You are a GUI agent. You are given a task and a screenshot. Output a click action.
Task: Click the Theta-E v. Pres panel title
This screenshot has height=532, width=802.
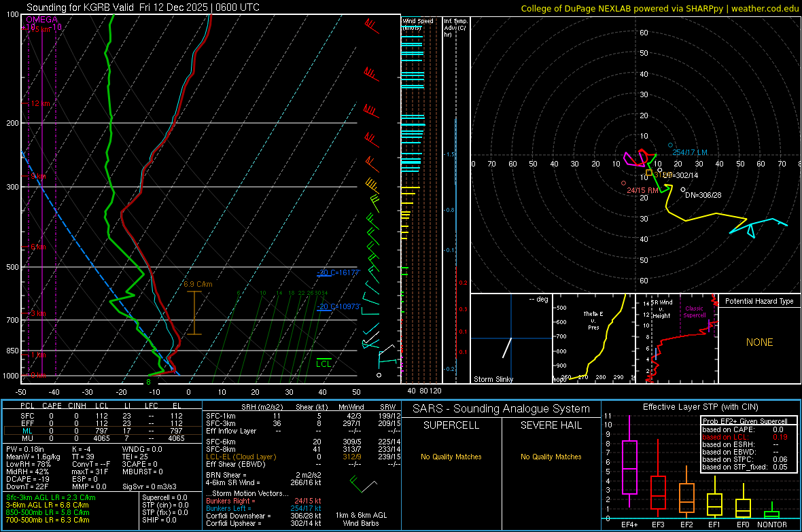click(593, 320)
